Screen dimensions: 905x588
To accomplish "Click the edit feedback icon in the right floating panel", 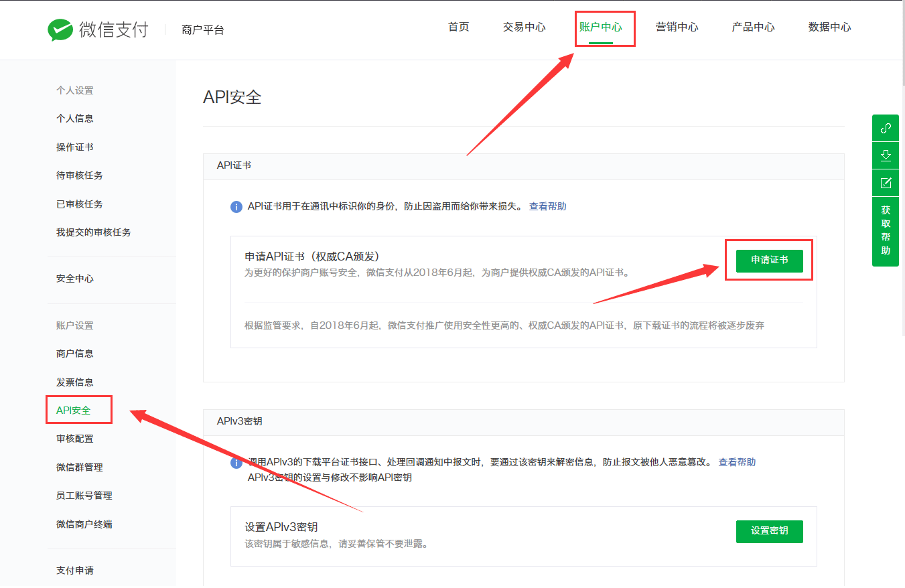I will (x=886, y=183).
